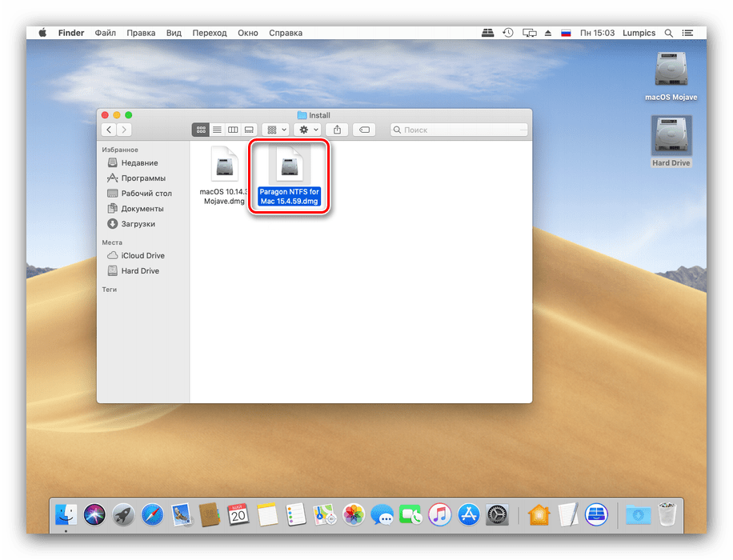
Task: Open TextEdit from the Dock
Action: pyautogui.click(x=568, y=515)
